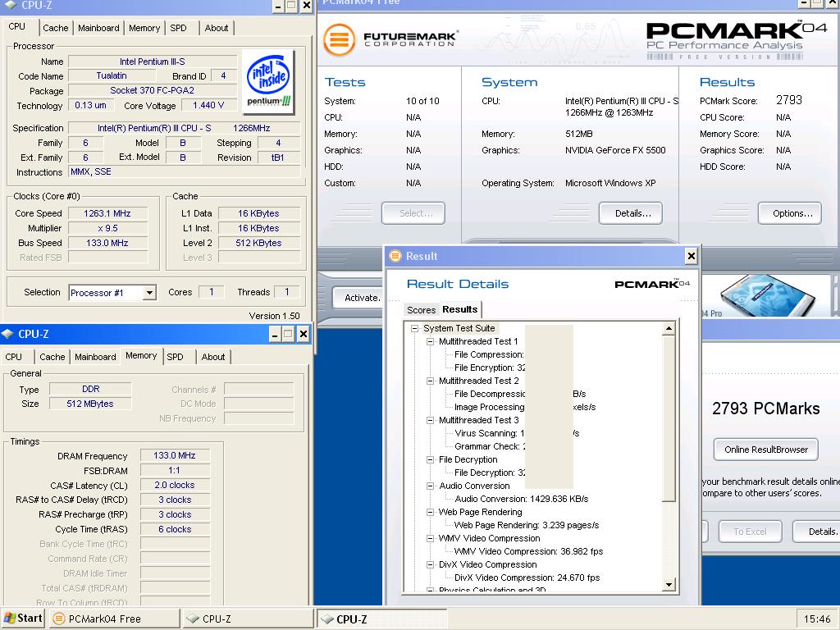This screenshot has width=840, height=630.
Task: Click the Intel Pentium III-S name field
Action: pyautogui.click(x=152, y=62)
